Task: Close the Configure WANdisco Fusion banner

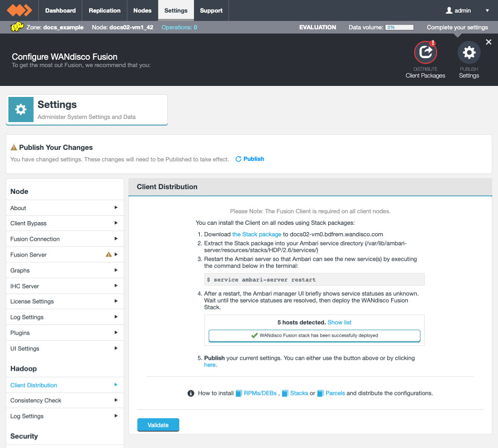Action: pyautogui.click(x=489, y=42)
